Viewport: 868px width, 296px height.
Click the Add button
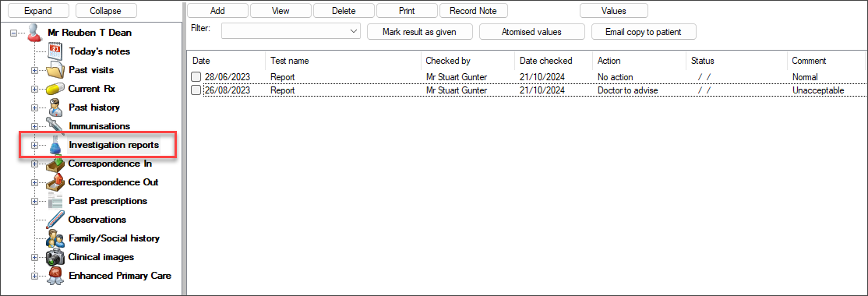click(x=217, y=10)
